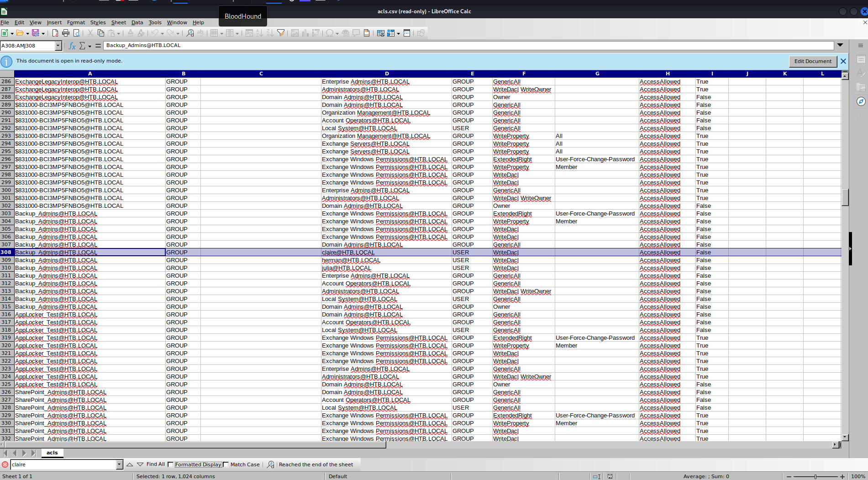
Task: Close the find toolbar red X
Action: pyautogui.click(x=5, y=464)
